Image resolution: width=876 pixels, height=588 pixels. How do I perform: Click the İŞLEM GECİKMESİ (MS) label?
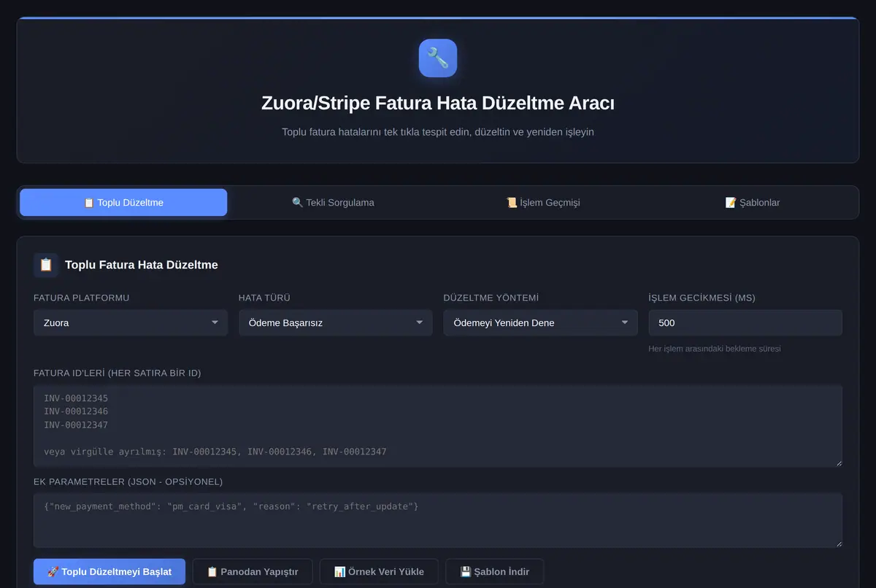(702, 298)
